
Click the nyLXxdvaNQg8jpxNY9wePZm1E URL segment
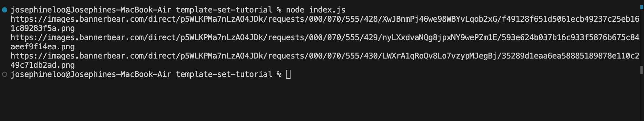439,37
